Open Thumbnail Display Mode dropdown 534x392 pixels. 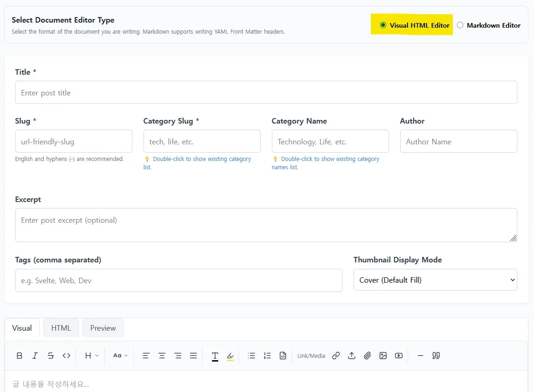[x=435, y=280]
